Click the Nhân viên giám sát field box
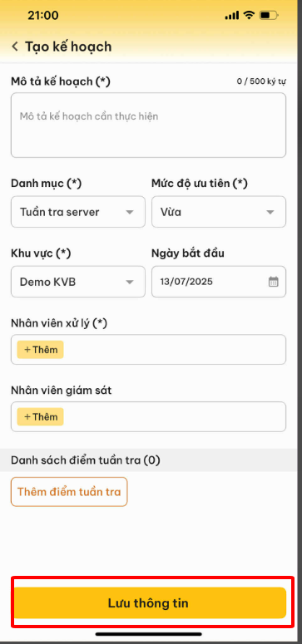Image resolution: width=302 pixels, height=644 pixels. coord(149,416)
